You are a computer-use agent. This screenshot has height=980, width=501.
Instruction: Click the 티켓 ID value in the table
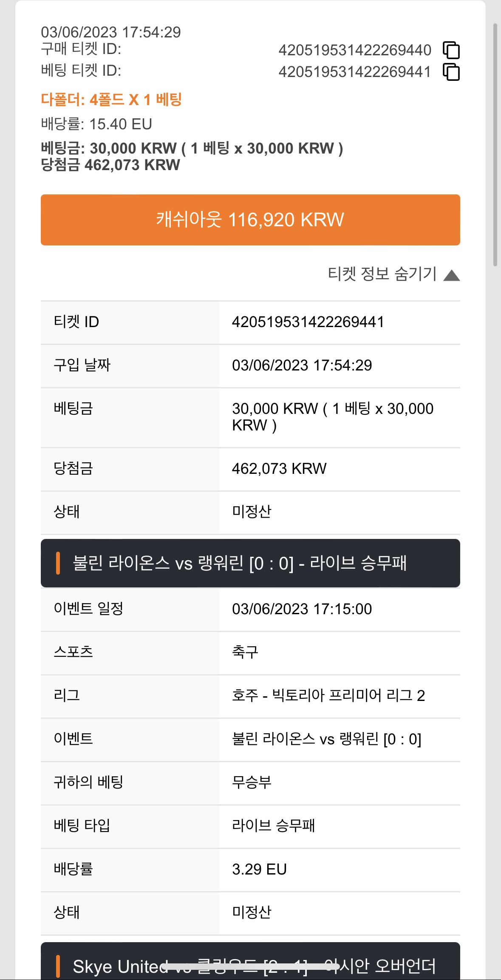(308, 322)
